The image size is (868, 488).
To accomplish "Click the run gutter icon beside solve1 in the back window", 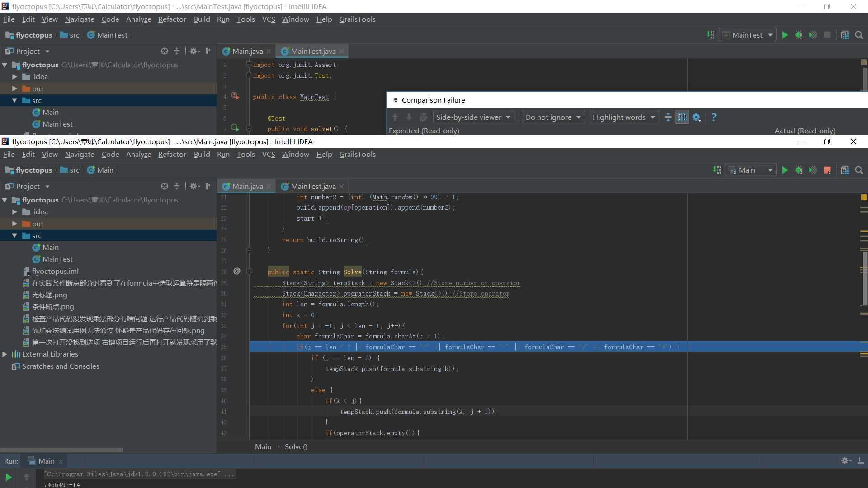I will [x=235, y=128].
